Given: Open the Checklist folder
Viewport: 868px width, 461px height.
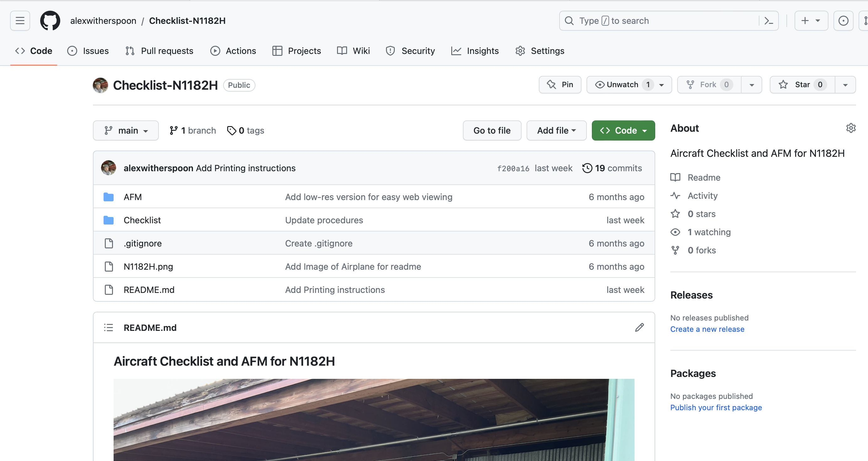Looking at the screenshot, I should coord(142,220).
